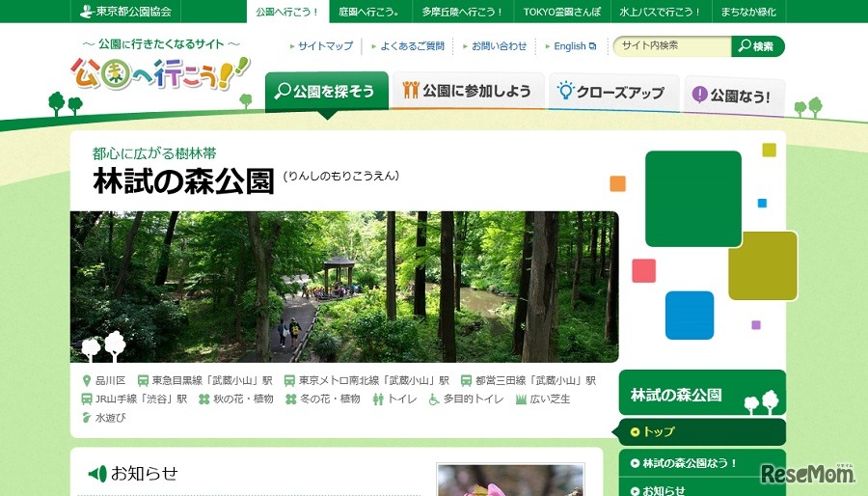
Task: Click the 公園へ行こう！ site logo
Action: (159, 73)
